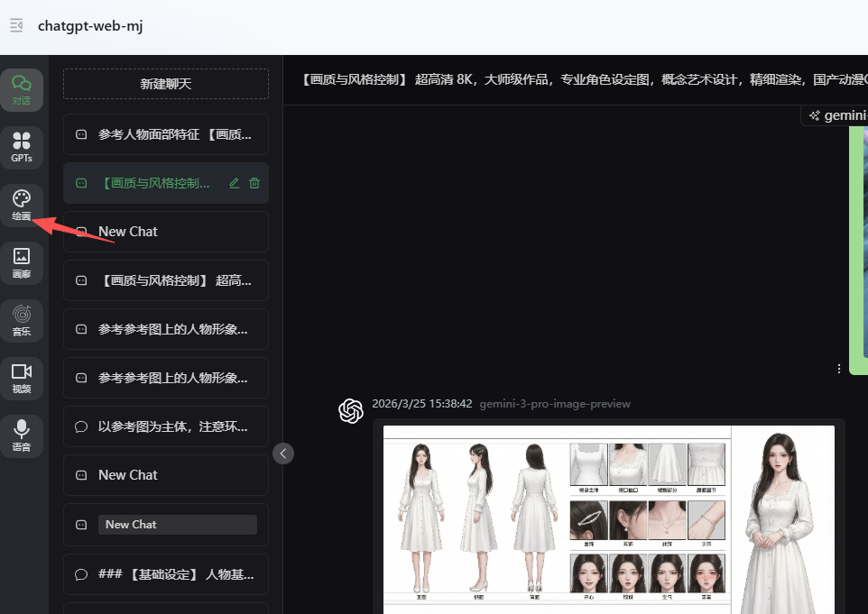Open the 语音 microphone section icon
The image size is (868, 614).
point(22,436)
